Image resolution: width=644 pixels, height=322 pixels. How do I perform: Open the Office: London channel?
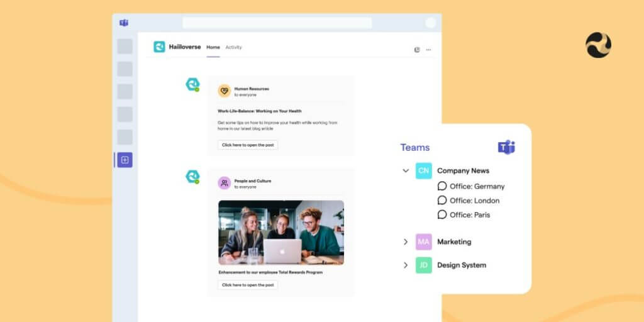[x=474, y=201]
